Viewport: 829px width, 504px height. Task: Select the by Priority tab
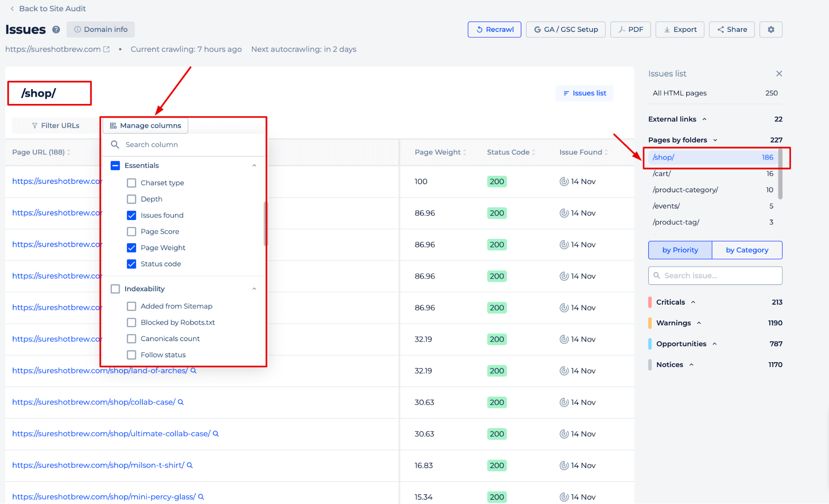click(680, 249)
